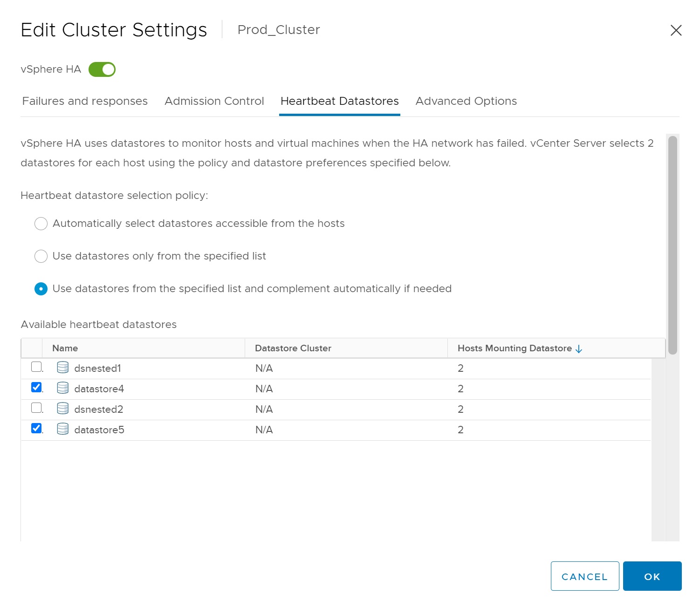Click the dialog's vertical scrollbar
This screenshot has height=608, width=700.
pos(672,245)
